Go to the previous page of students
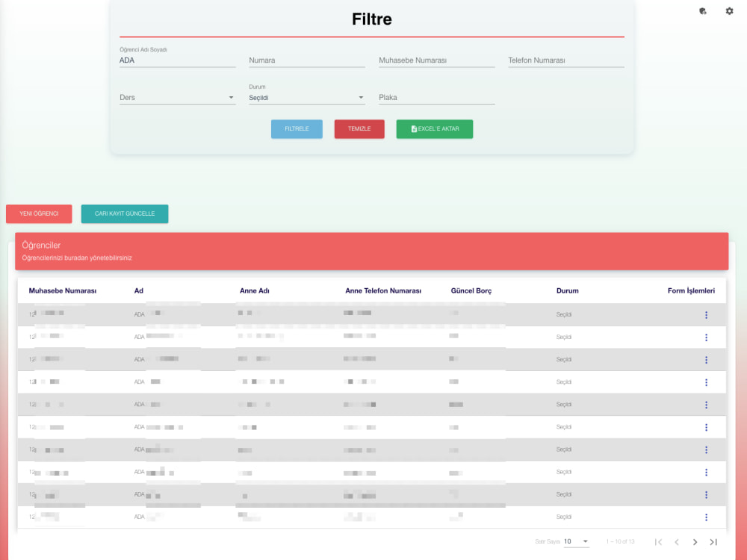 click(x=677, y=542)
